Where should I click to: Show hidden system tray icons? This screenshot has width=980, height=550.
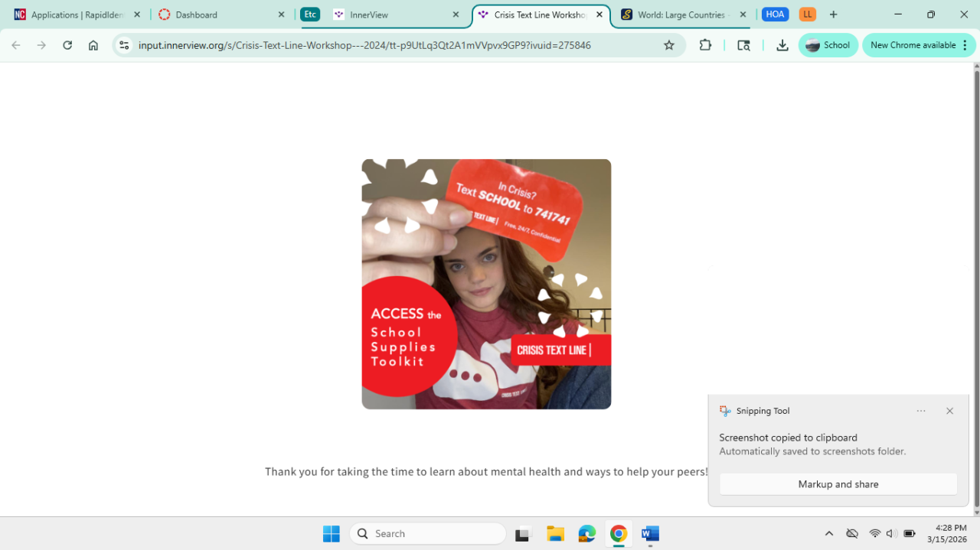point(828,534)
